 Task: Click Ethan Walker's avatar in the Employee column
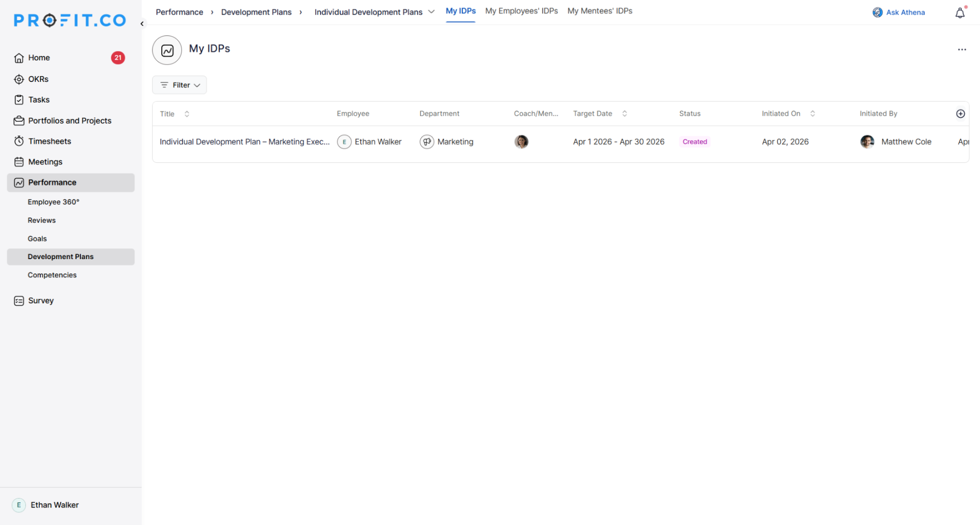tap(344, 142)
